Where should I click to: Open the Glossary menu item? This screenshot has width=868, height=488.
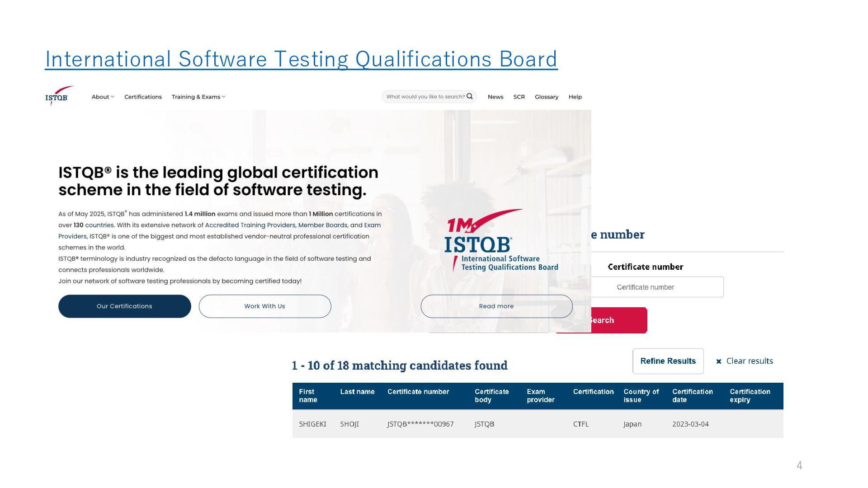[x=547, y=97]
